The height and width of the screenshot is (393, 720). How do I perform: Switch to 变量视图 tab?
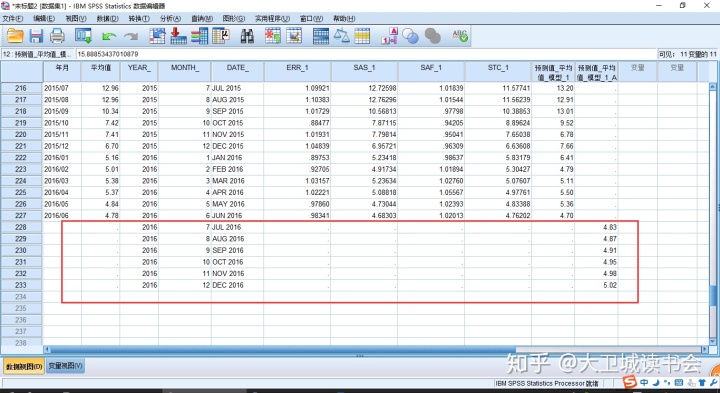[x=65, y=366]
